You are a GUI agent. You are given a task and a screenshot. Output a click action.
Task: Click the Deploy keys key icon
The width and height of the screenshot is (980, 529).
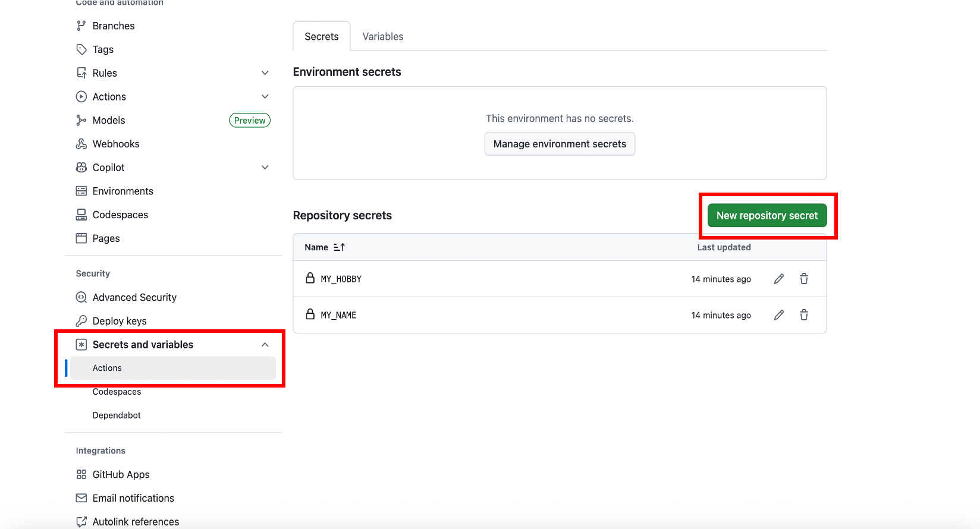[x=81, y=321]
